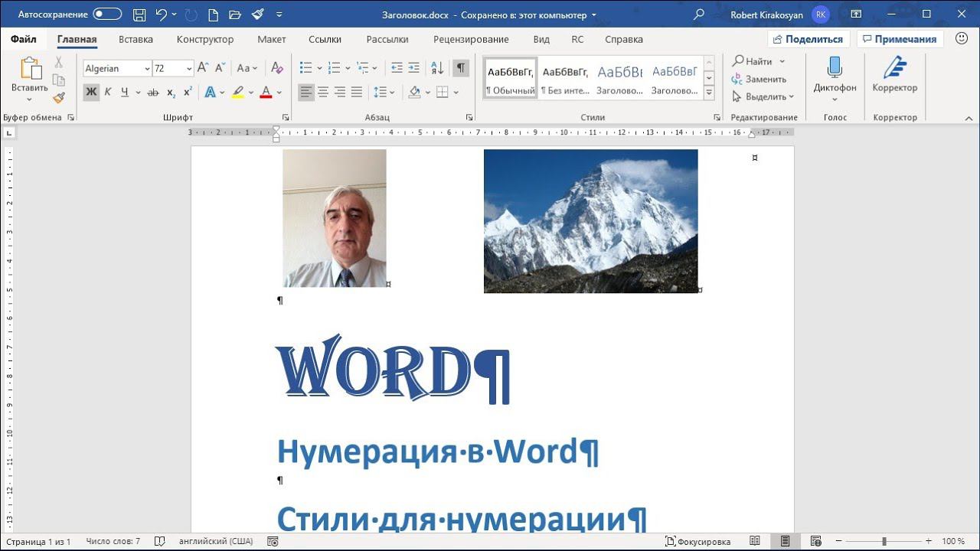Open the title bar search magnifier
Viewport: 980px width, 551px height.
[x=699, y=15]
